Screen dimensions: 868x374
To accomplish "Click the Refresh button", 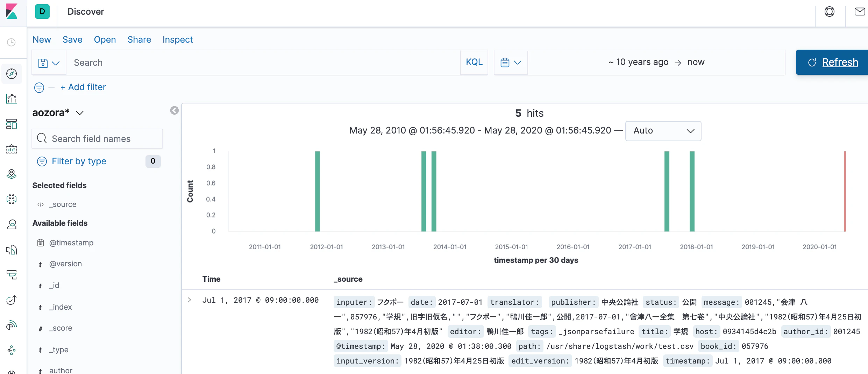I will click(x=832, y=62).
